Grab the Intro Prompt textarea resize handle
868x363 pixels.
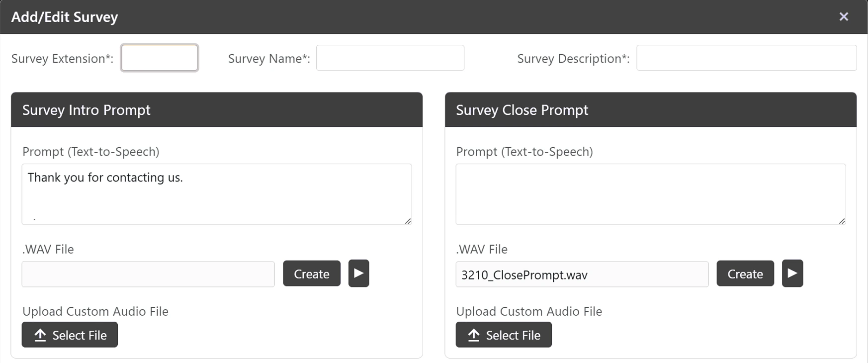click(x=408, y=221)
